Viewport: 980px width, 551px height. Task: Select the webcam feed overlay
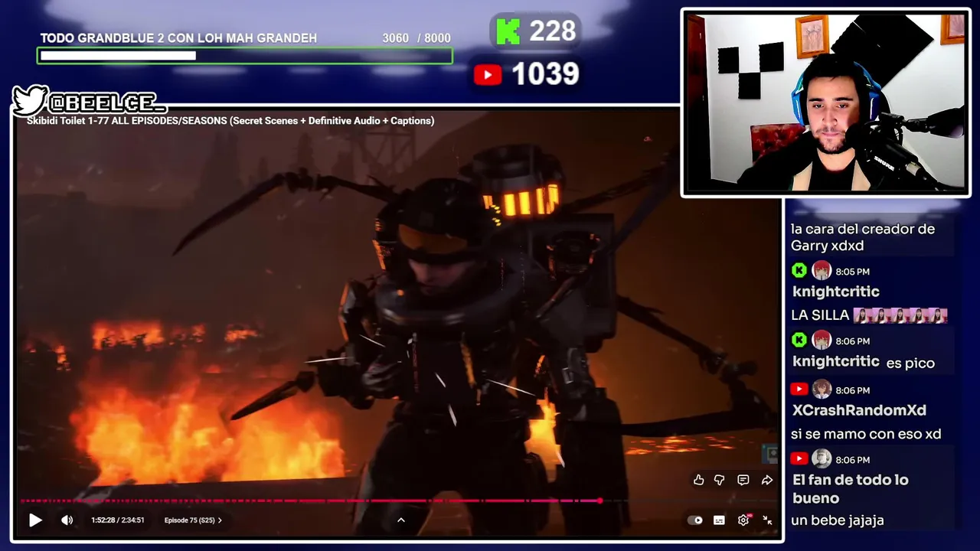pos(825,103)
